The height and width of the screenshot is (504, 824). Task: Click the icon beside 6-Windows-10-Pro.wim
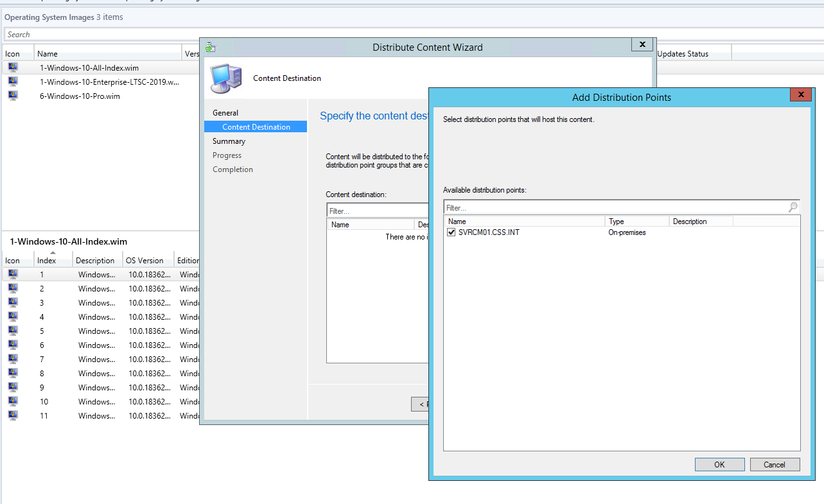[x=13, y=96]
